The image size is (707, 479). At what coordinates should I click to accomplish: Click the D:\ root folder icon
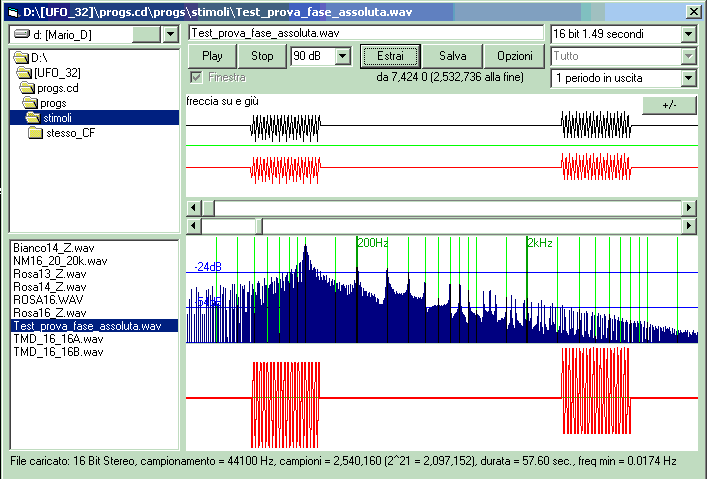21,58
